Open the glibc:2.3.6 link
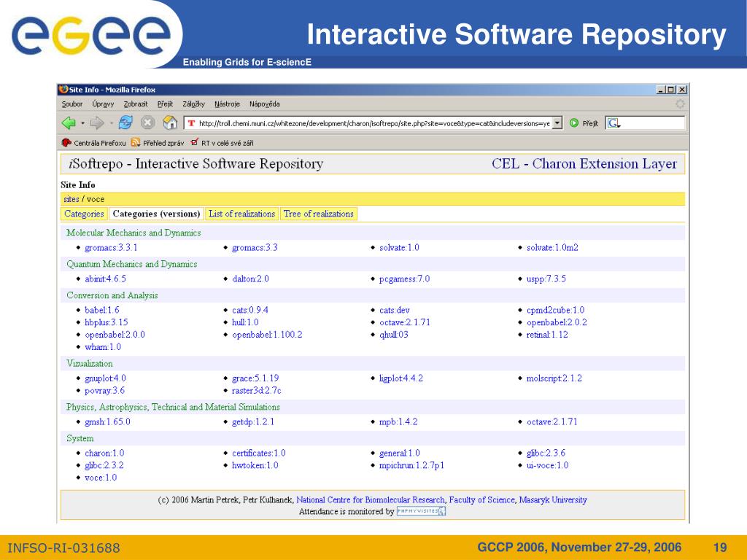This screenshot has height=560, width=747. [x=546, y=454]
